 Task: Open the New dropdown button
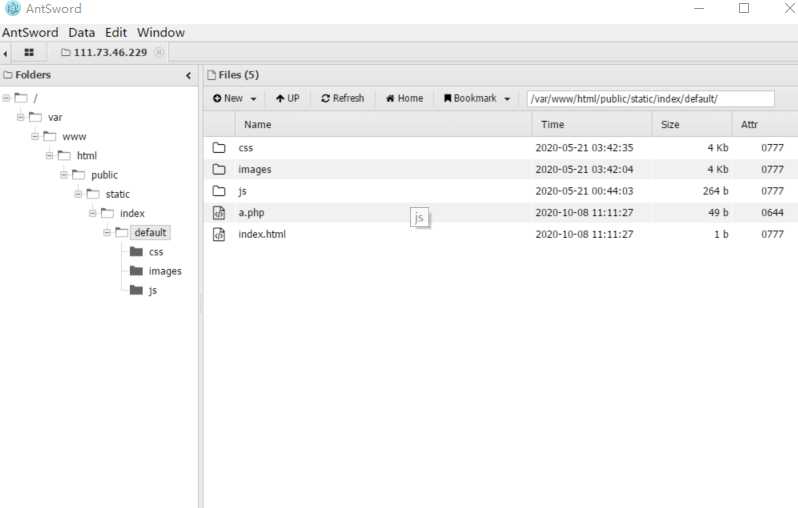(x=235, y=98)
